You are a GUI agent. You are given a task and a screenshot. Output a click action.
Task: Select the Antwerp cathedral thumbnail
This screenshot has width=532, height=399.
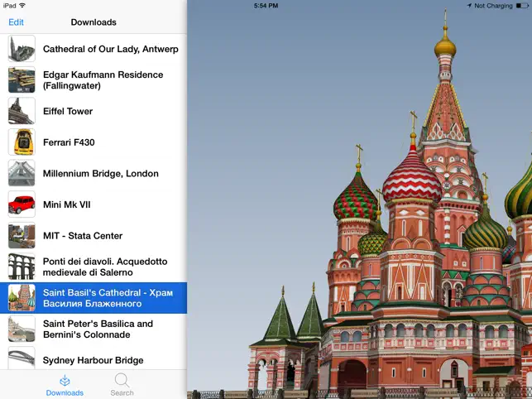tap(22, 49)
